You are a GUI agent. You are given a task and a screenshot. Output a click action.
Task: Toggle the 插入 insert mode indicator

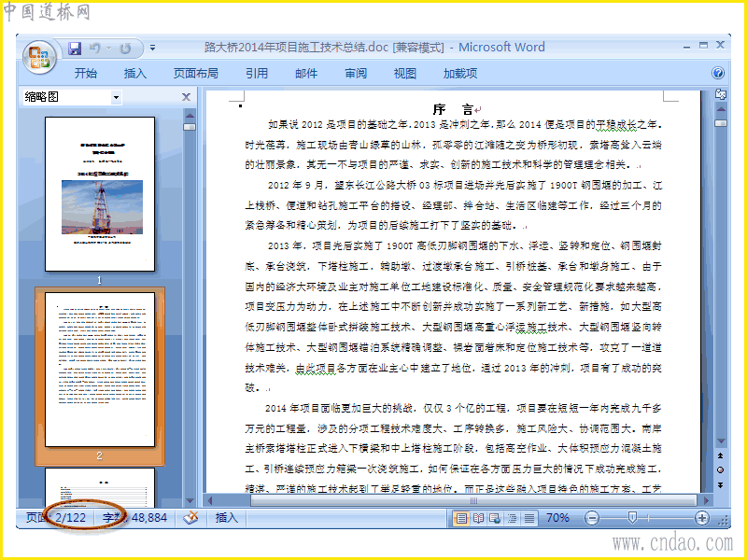(x=226, y=518)
